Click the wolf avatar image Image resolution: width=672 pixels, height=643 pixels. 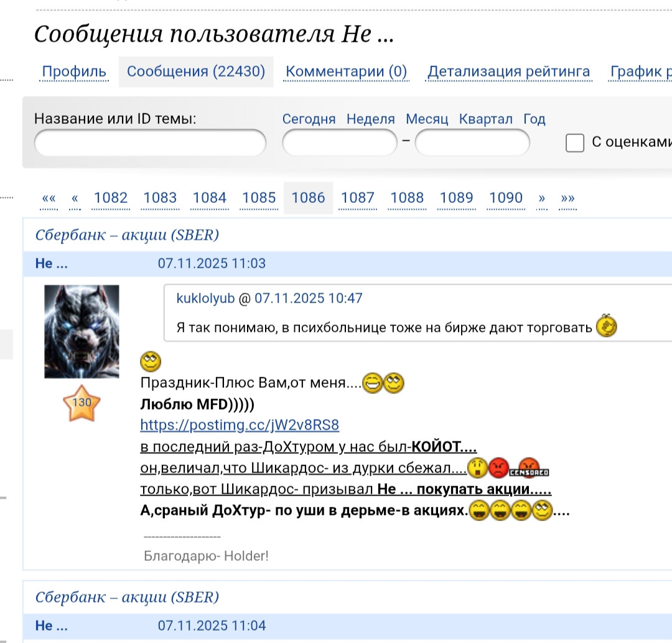click(82, 331)
